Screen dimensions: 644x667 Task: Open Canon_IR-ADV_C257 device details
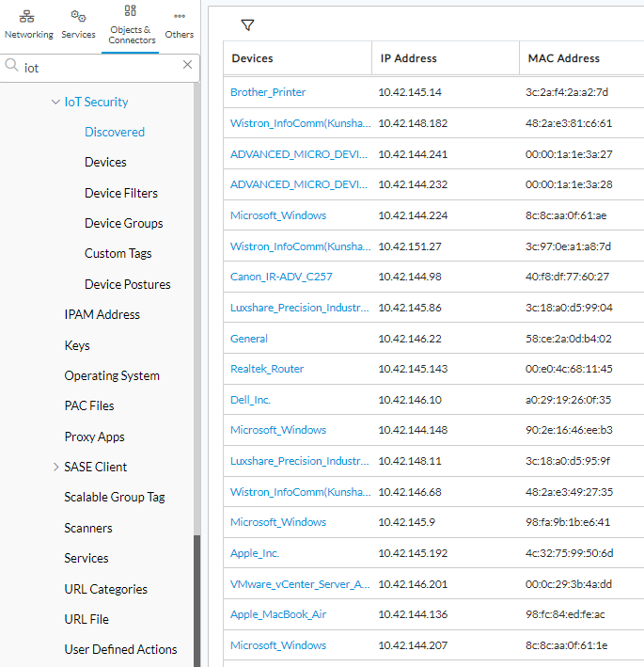click(281, 277)
